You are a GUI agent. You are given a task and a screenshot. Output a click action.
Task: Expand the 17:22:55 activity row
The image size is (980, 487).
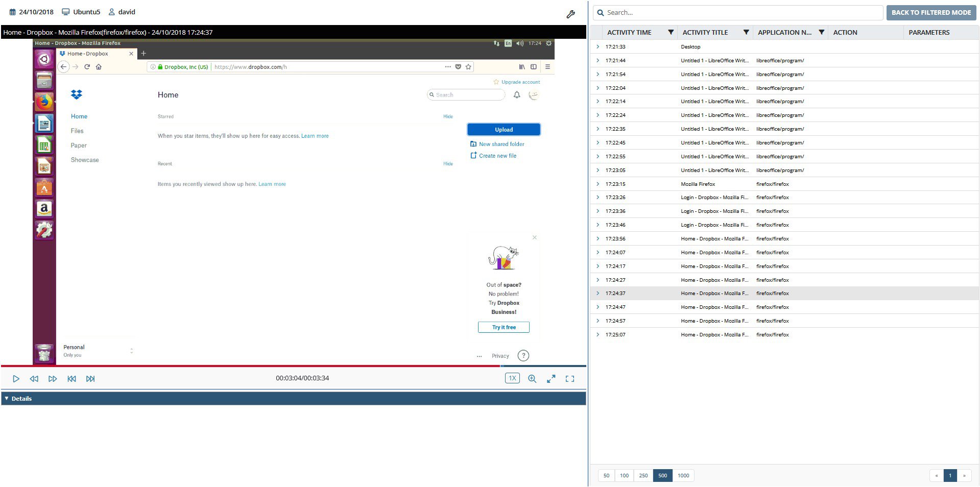[597, 156]
